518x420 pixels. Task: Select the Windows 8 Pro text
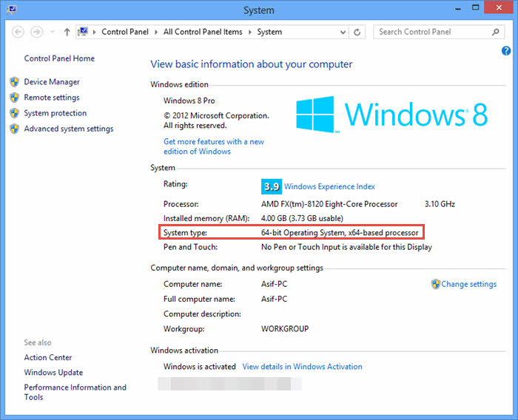[x=189, y=101]
